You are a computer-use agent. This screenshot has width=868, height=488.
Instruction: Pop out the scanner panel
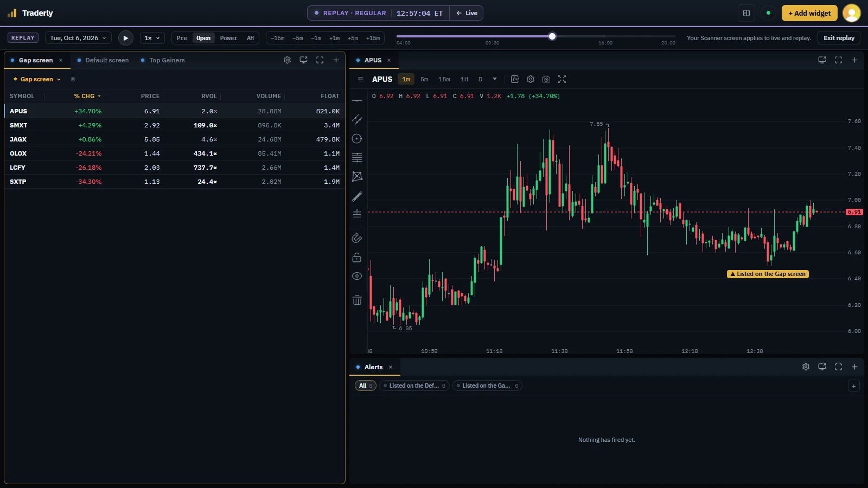point(304,60)
